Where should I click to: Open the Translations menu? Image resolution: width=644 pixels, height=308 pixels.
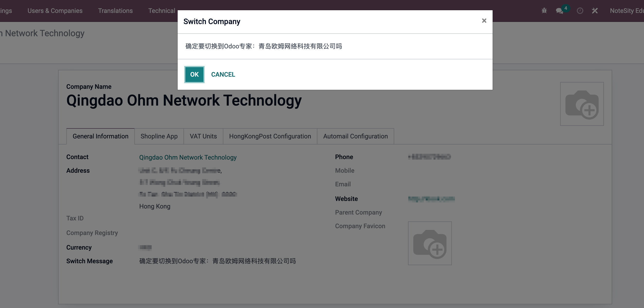[x=115, y=10]
